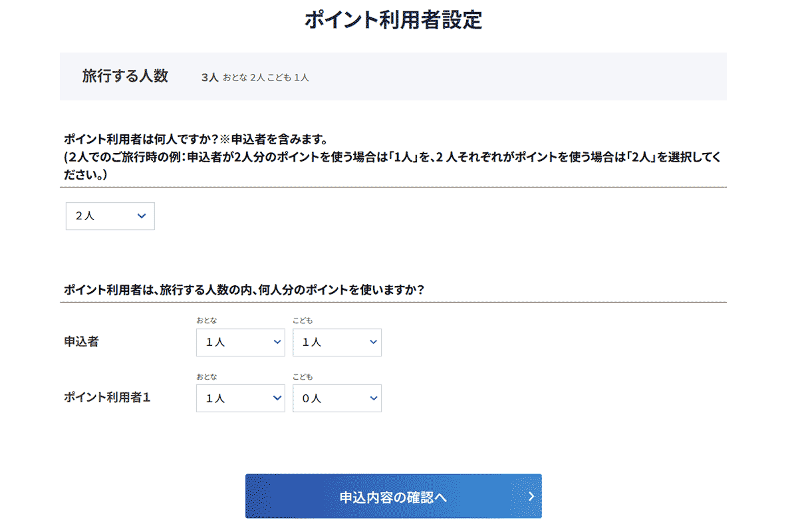The height and width of the screenshot is (532, 798).
Task: Click the ポイント利用者1 row label
Action: 107,398
